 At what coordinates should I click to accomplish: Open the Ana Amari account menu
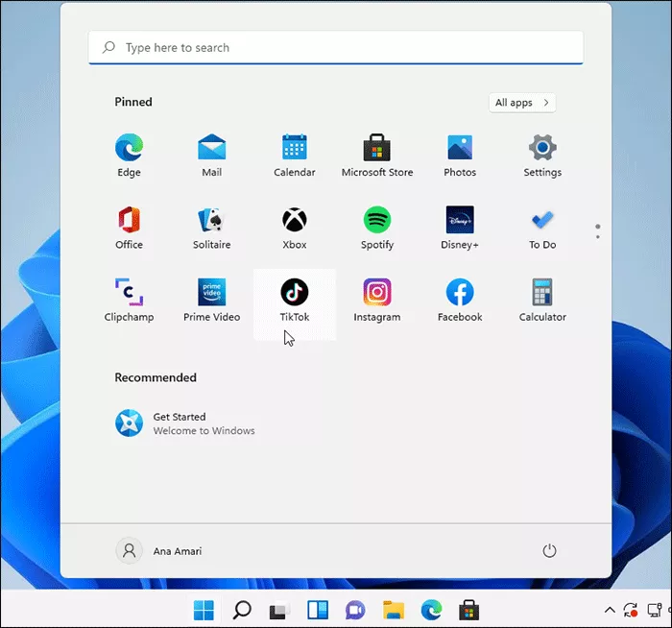[159, 551]
